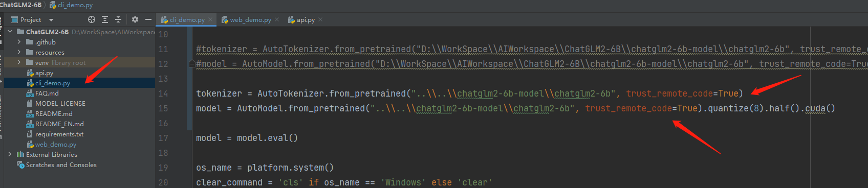Select the .github folder row
The width and height of the screenshot is (868, 188).
(79, 42)
